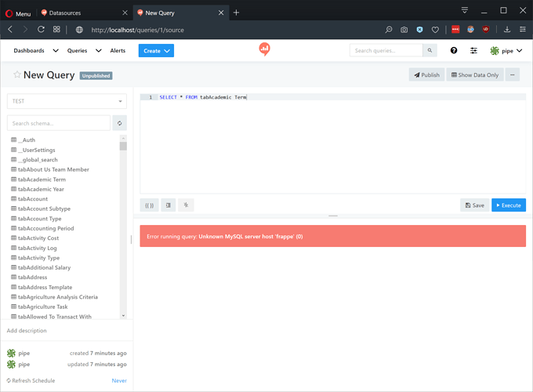The image size is (533, 392).
Task: Favorite the query with the star icon
Action: (16, 74)
